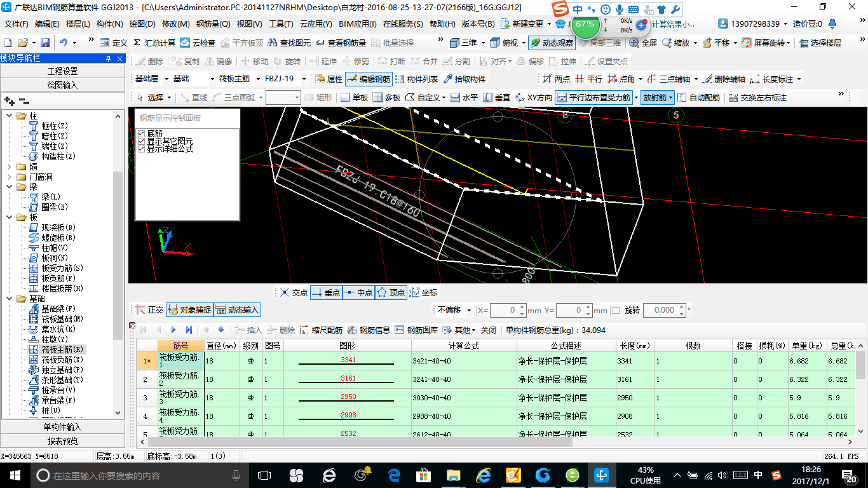Click 自动配筋 auto rebar tool
Viewport: 868px width, 488px height.
coord(699,97)
